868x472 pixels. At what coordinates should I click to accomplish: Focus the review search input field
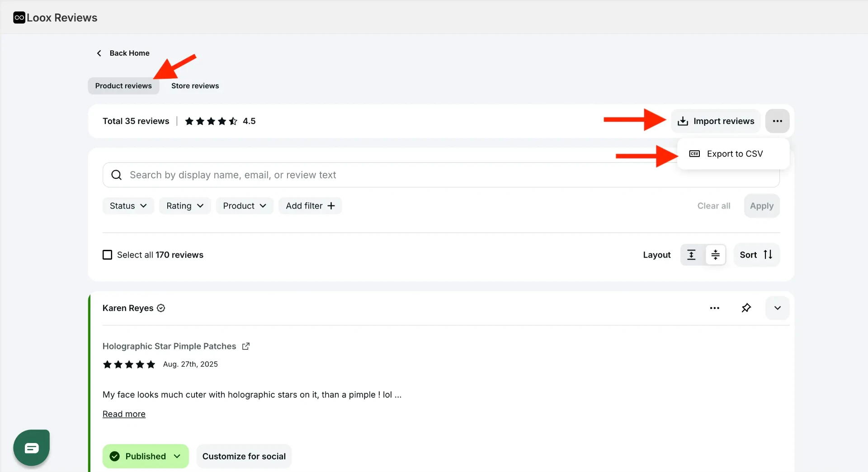tap(441, 175)
